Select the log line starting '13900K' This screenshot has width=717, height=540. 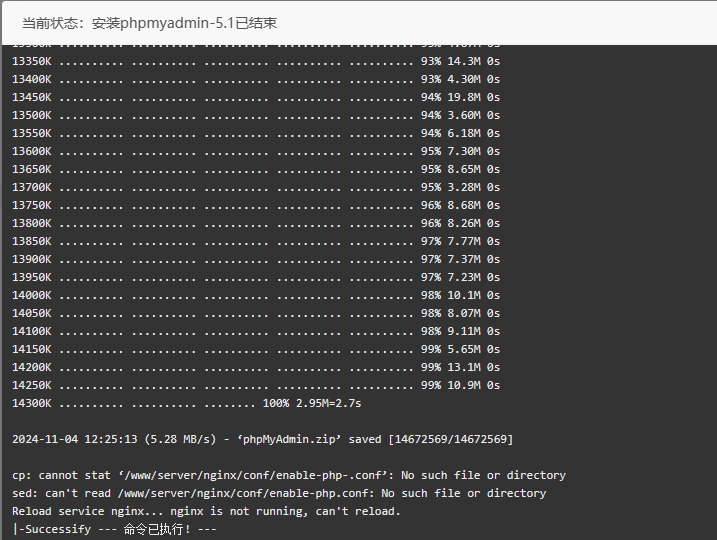click(x=256, y=259)
